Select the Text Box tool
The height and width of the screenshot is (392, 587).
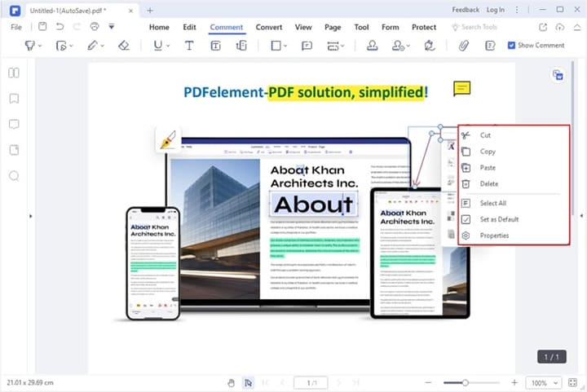point(215,46)
